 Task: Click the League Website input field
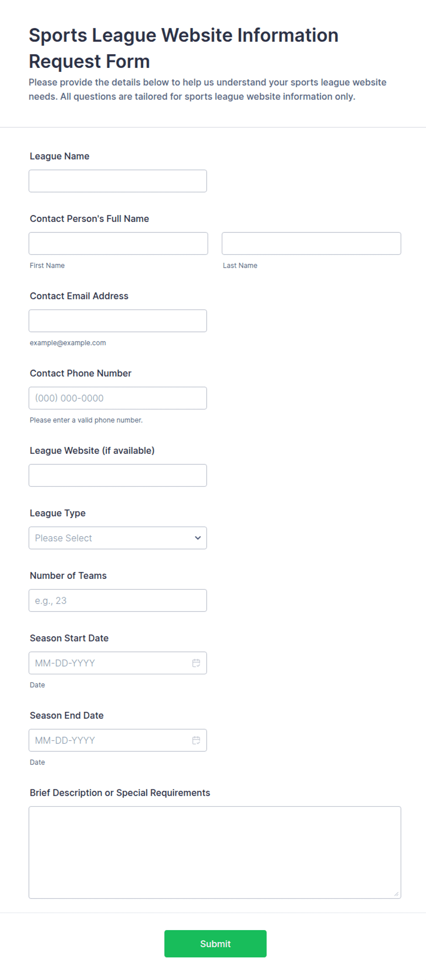(x=118, y=475)
